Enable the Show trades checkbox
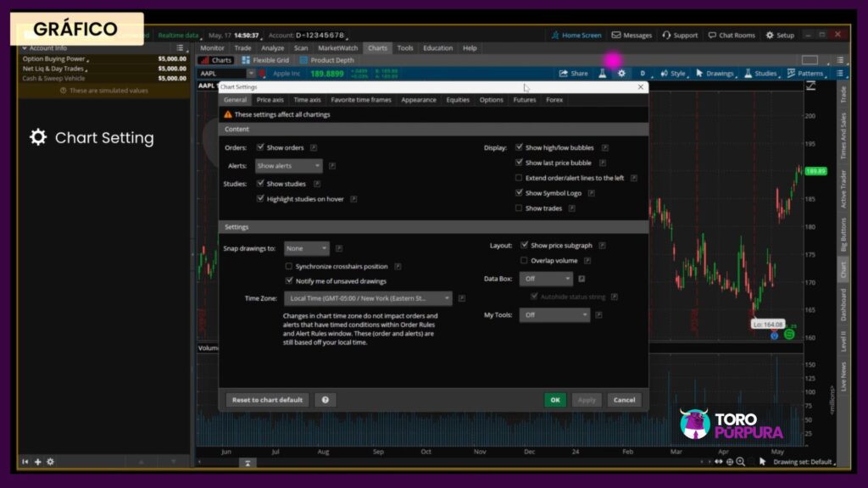The height and width of the screenshot is (488, 868). click(x=519, y=208)
